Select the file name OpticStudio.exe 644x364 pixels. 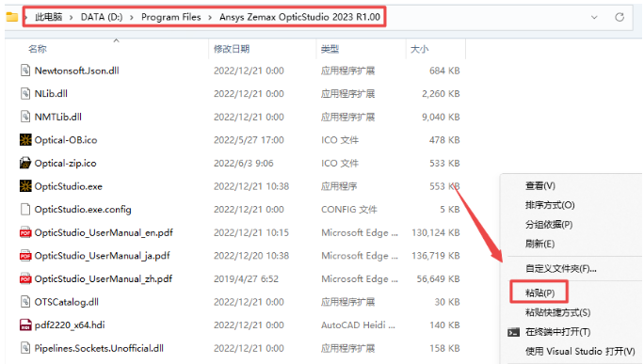pyautogui.click(x=68, y=186)
